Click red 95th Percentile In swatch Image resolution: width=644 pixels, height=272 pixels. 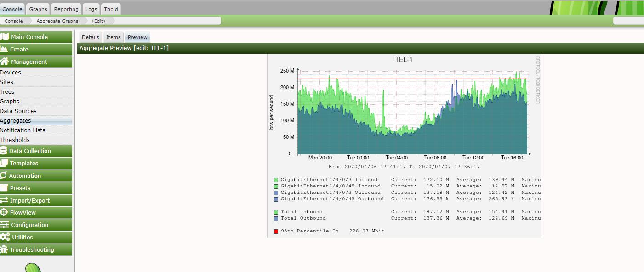point(276,232)
